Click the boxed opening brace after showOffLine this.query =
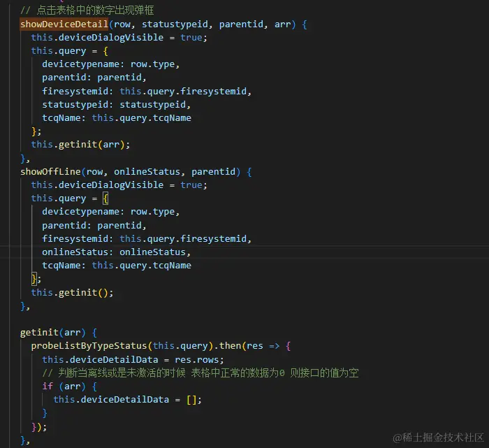The image size is (489, 448). tap(105, 198)
